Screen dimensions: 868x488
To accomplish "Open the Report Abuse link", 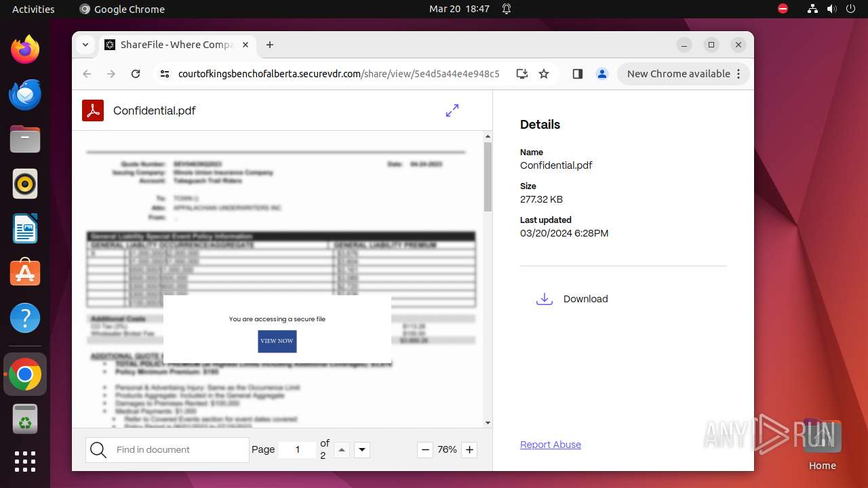I will (x=551, y=445).
